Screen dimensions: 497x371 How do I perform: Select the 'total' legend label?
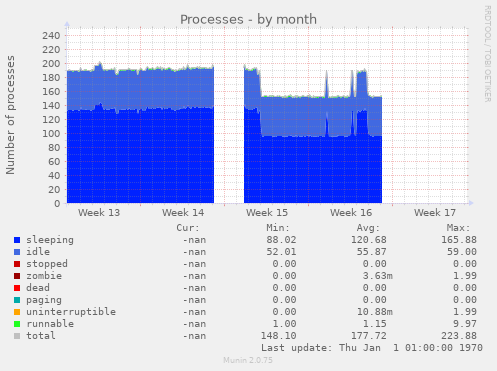tap(41, 336)
